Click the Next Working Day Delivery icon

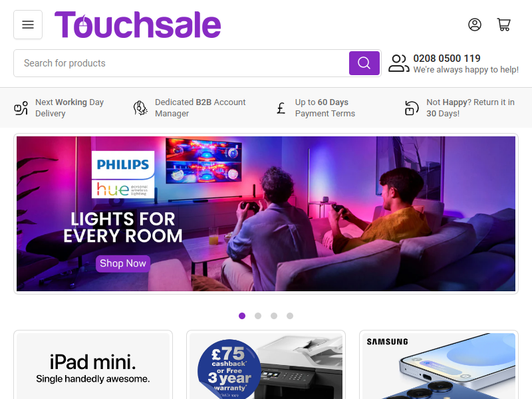[21, 108]
